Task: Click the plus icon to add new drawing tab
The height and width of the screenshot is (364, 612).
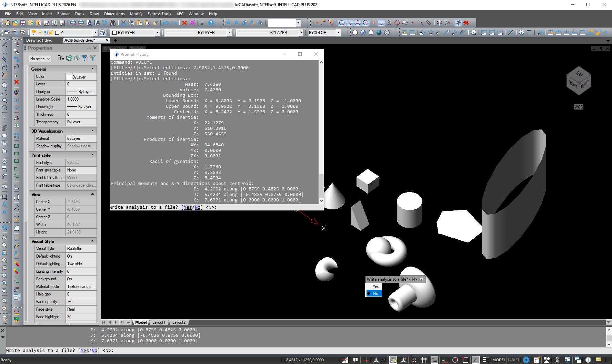Action: [x=116, y=41]
